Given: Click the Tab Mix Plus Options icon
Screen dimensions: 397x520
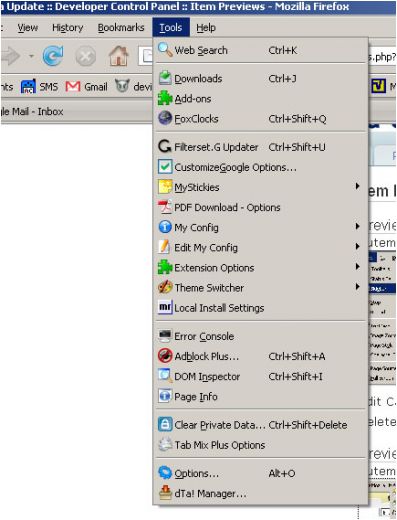Looking at the screenshot, I should point(165,444).
